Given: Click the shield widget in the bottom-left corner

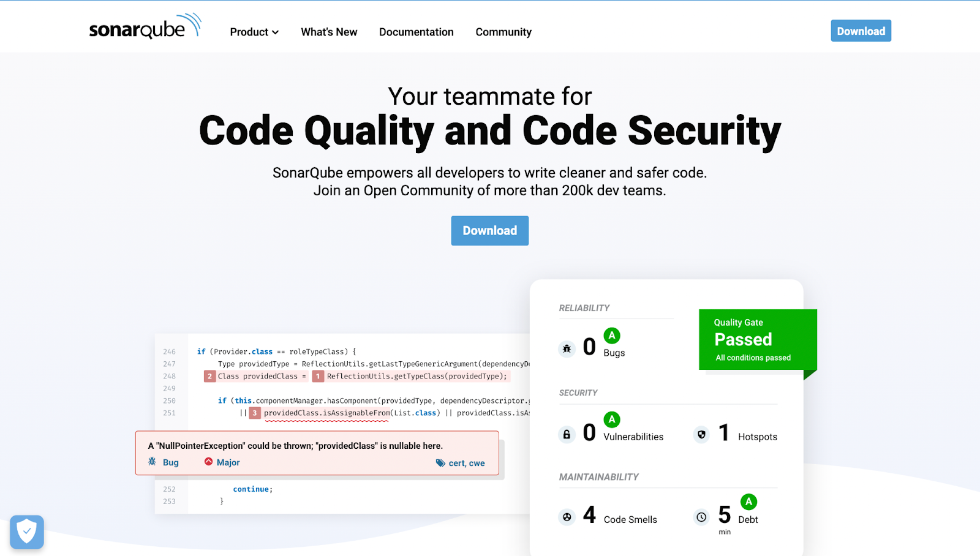Looking at the screenshot, I should [x=27, y=532].
